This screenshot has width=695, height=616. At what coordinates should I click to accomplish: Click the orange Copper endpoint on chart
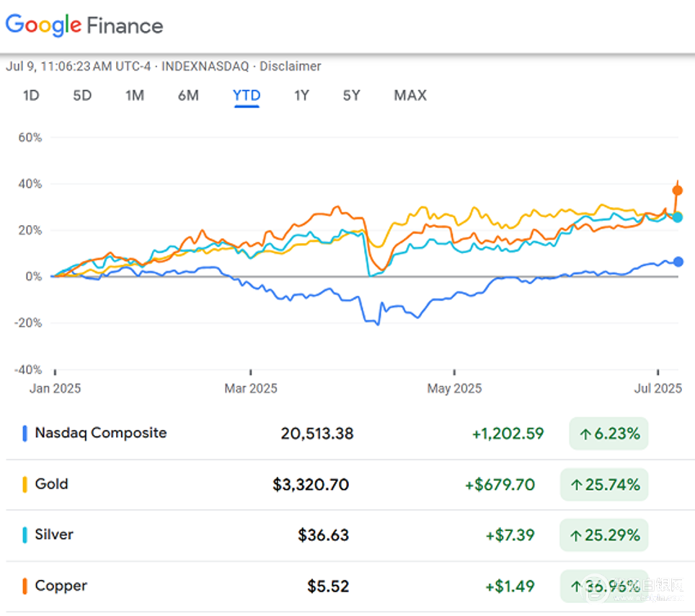click(x=677, y=190)
